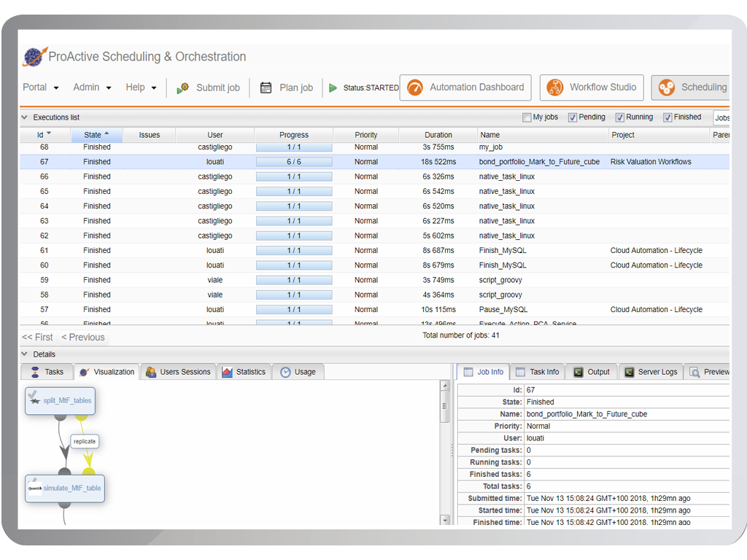
Task: Open the Server Logs tab
Action: pos(651,372)
